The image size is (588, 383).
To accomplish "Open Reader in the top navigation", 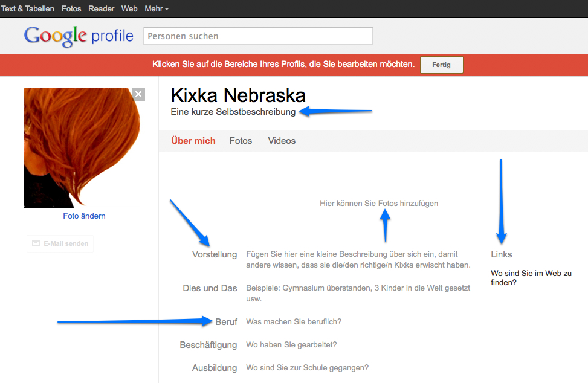I will 102,8.
